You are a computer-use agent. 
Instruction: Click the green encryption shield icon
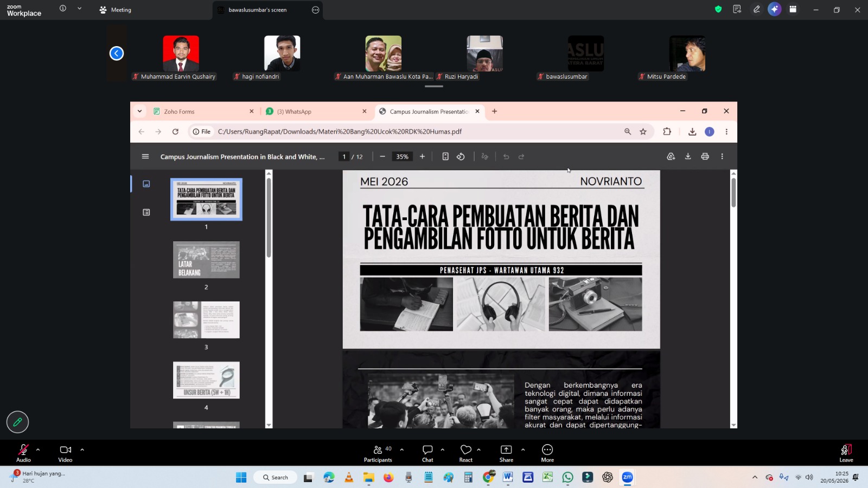pos(718,9)
